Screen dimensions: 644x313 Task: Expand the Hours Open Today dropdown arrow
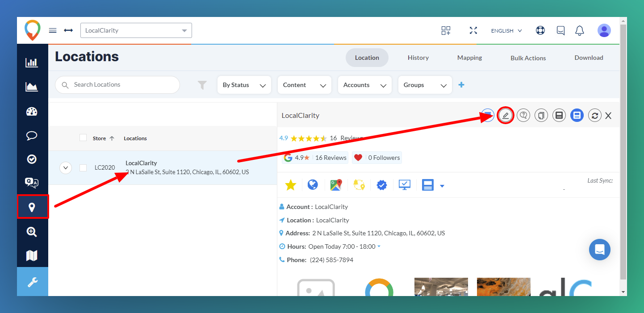[x=379, y=246]
